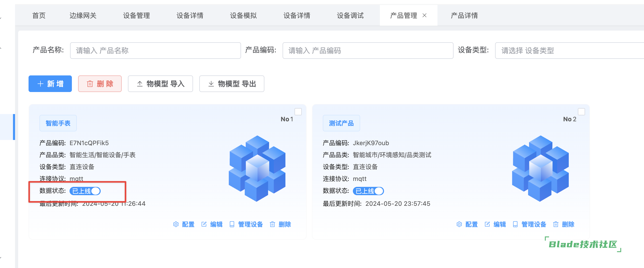Click the 编辑 pencil icon on 测试产品 card

[x=487, y=224]
